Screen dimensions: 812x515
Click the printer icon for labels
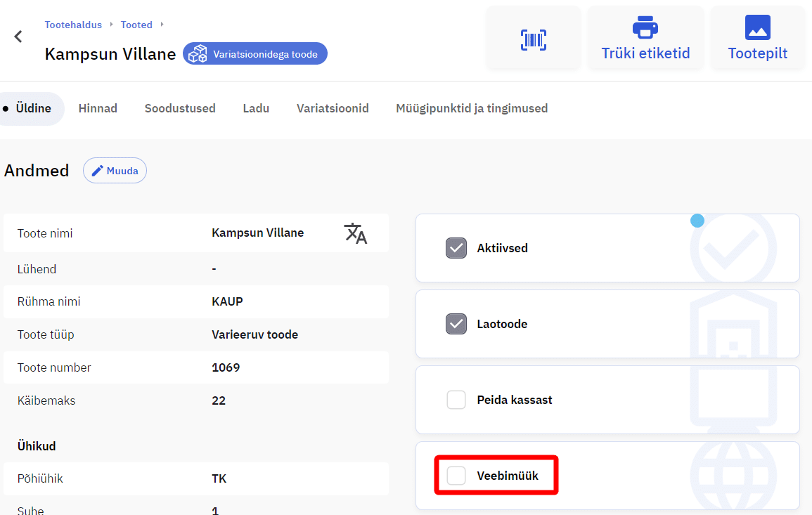click(x=645, y=28)
